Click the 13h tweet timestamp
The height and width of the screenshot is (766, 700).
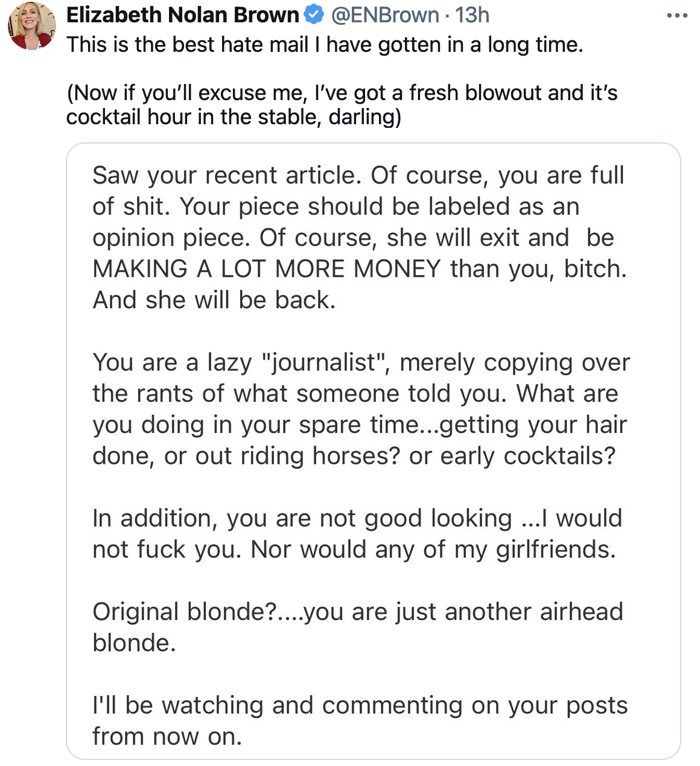[472, 15]
